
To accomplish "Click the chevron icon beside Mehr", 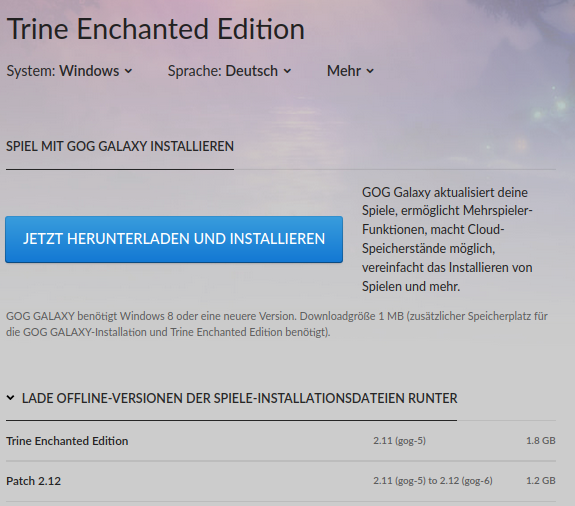I will click(x=370, y=71).
